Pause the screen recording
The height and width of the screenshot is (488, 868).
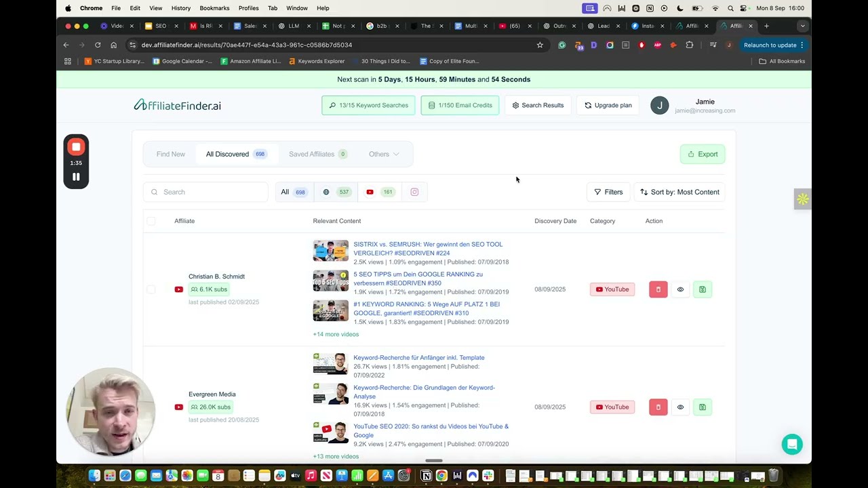[x=76, y=177]
